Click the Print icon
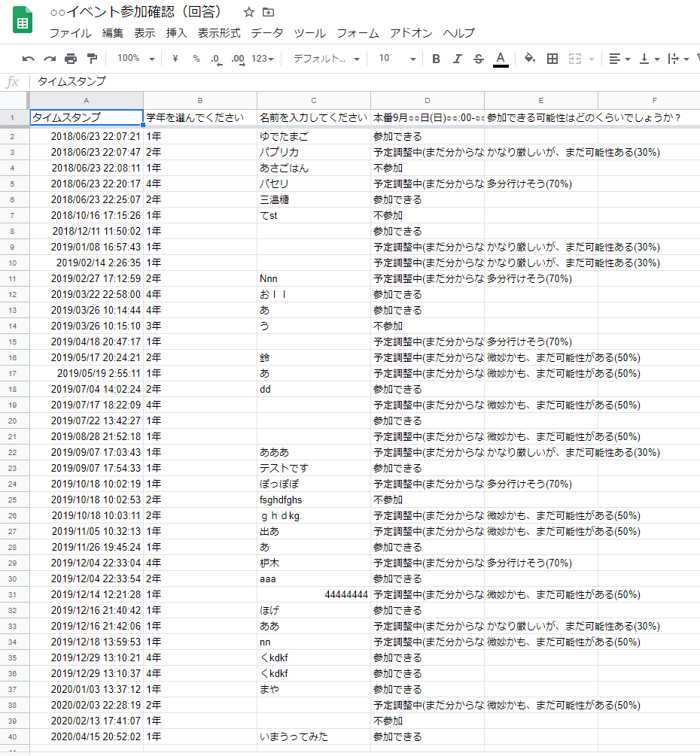The width and height of the screenshot is (700, 756). pos(71,59)
